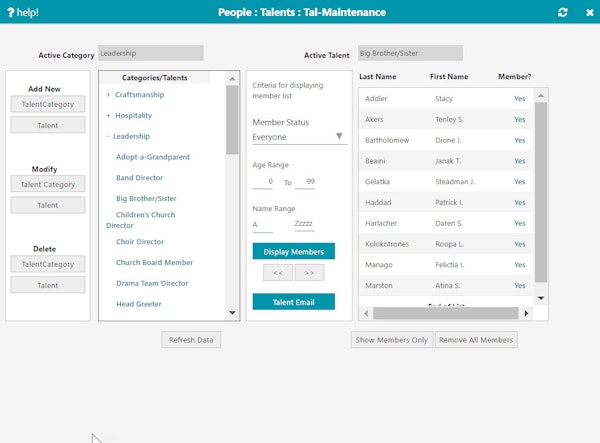Click the refresh icon in title bar
The width and height of the screenshot is (600, 443).
pyautogui.click(x=563, y=12)
